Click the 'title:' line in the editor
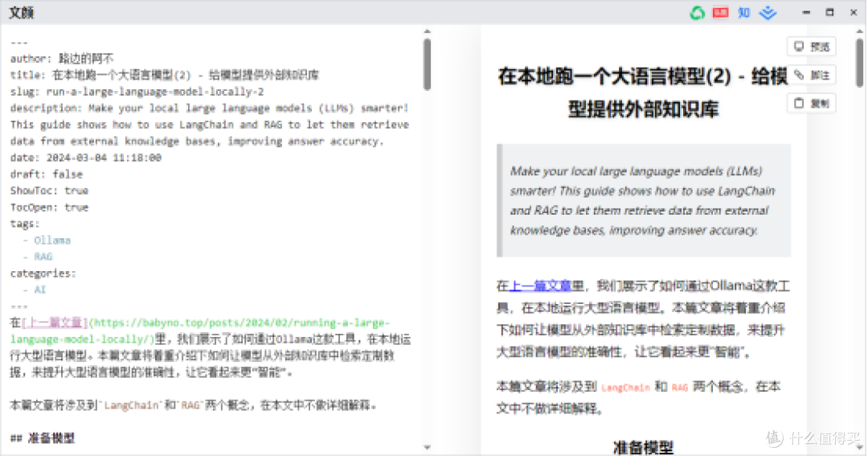The height and width of the screenshot is (456, 868). (x=165, y=76)
